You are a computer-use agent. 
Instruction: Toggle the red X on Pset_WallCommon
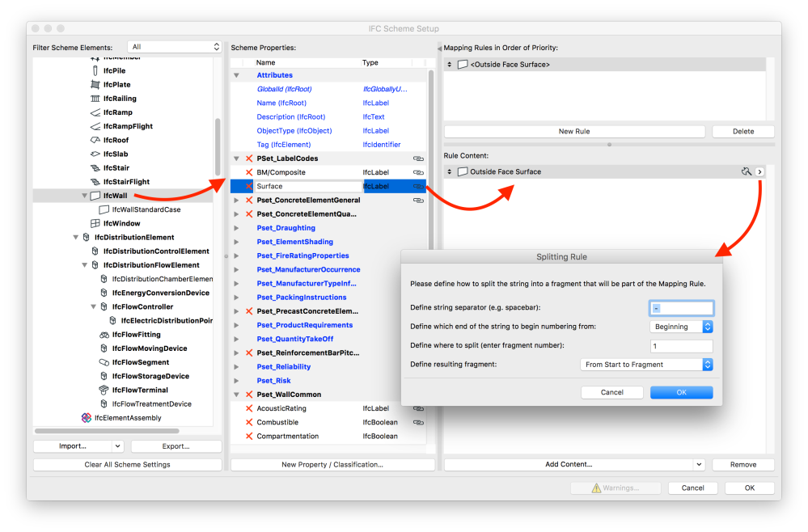click(249, 395)
